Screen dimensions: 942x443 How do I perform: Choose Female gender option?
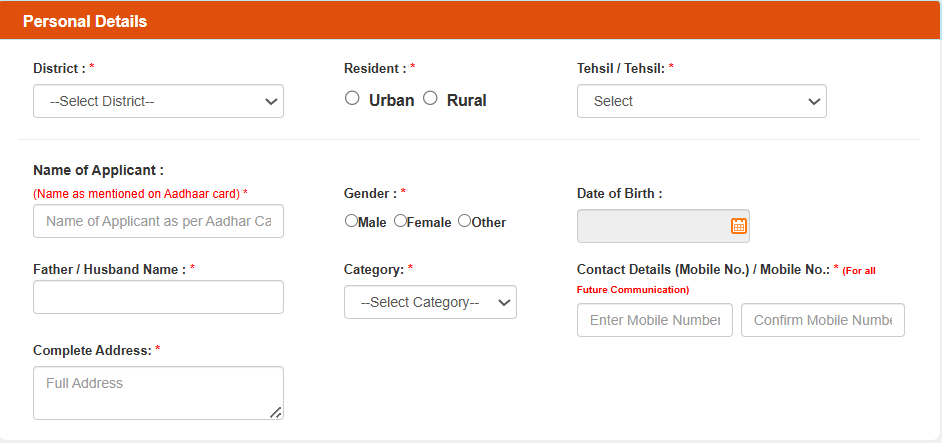400,221
